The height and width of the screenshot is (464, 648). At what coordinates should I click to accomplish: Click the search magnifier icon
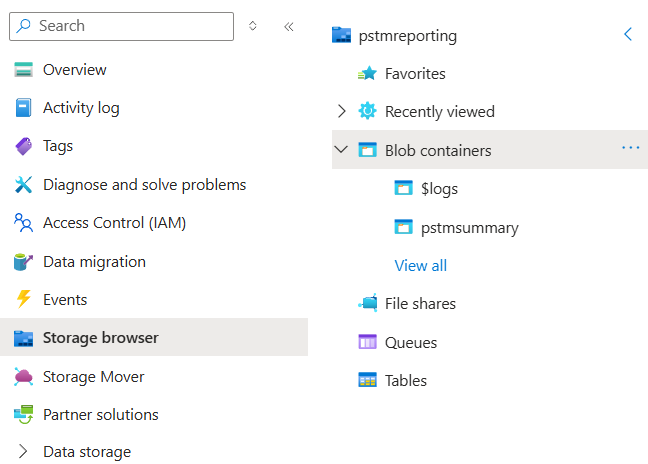[x=24, y=26]
